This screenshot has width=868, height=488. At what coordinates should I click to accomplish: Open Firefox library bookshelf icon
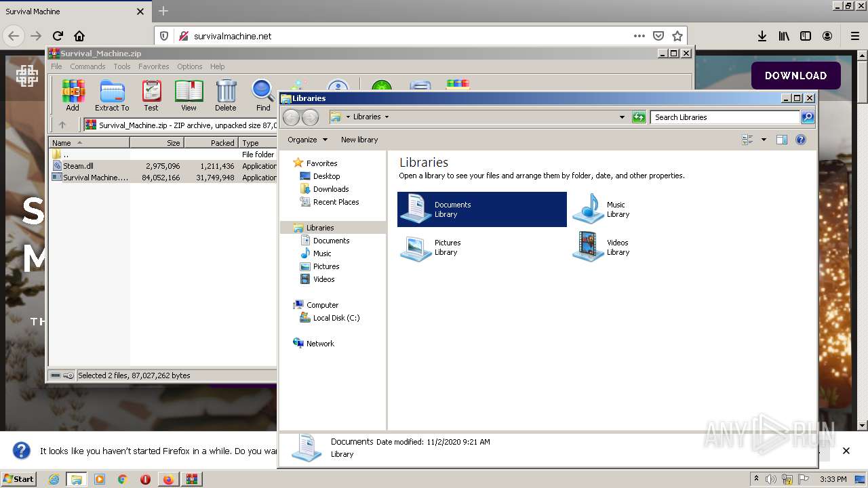point(784,36)
